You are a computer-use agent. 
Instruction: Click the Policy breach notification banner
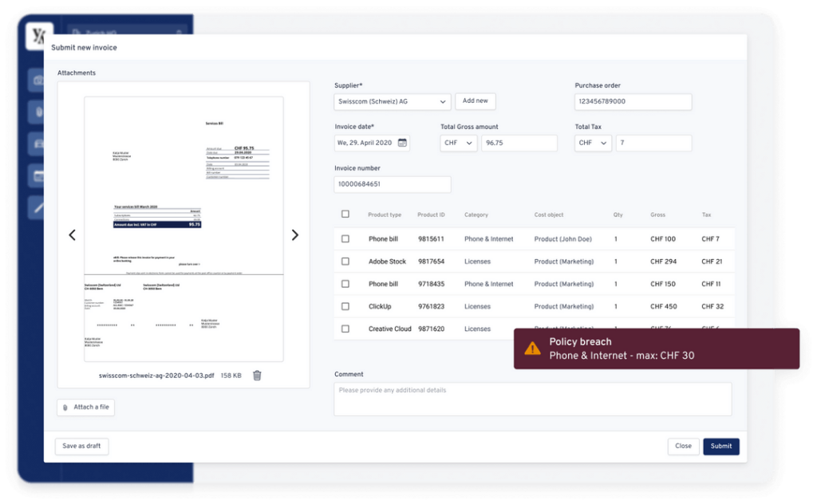pyautogui.click(x=657, y=348)
